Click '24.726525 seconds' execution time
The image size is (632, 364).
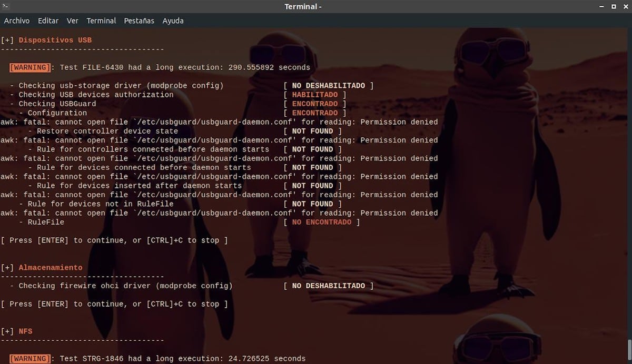(267, 359)
